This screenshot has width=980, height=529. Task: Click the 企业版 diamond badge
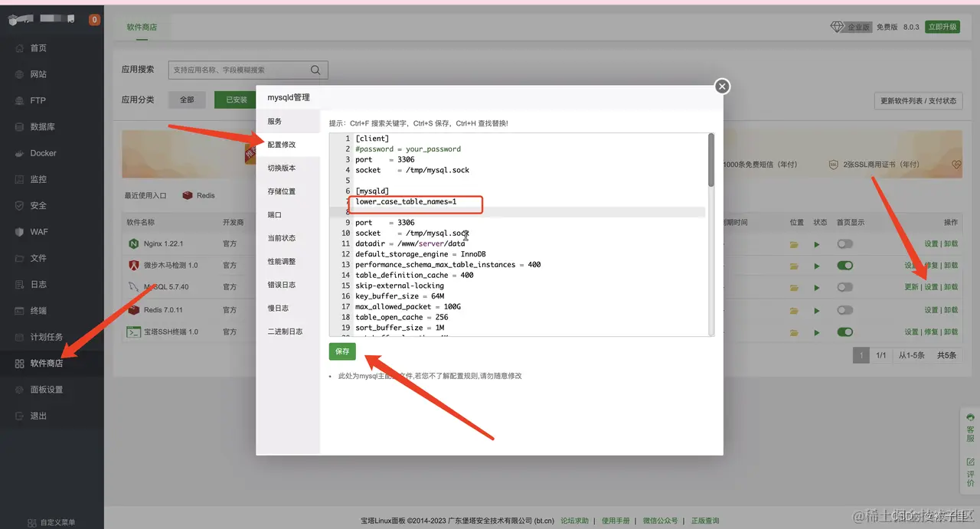point(851,27)
